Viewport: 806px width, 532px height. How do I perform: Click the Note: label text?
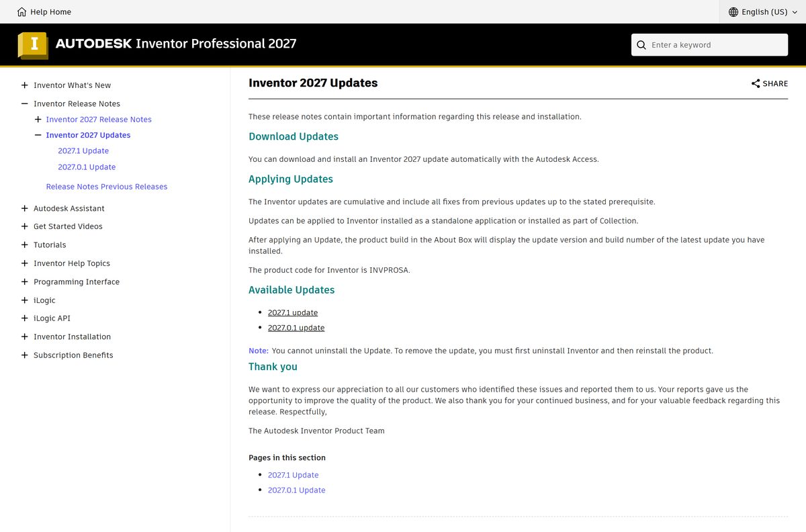point(259,351)
